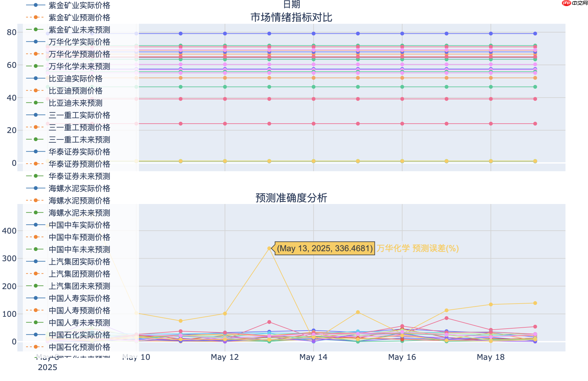Click the hover tooltip showing 336.4681
588x381 pixels.
(325, 248)
